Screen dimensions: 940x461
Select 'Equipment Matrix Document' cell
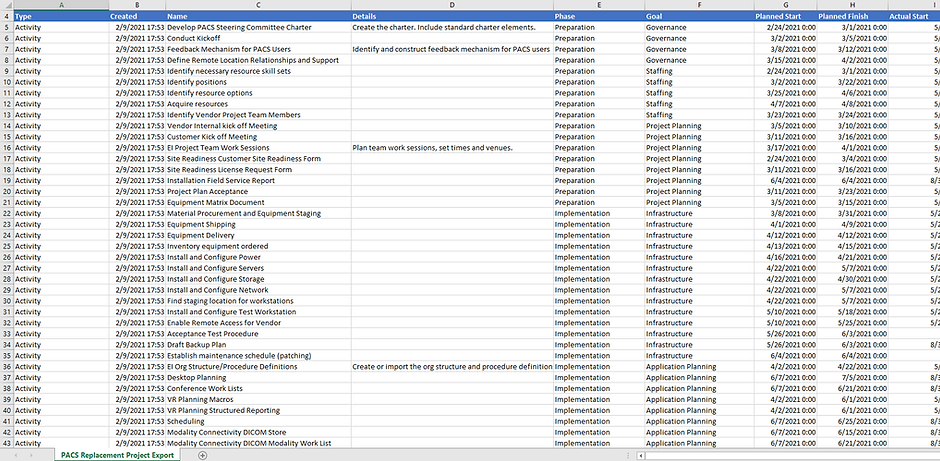click(x=258, y=203)
